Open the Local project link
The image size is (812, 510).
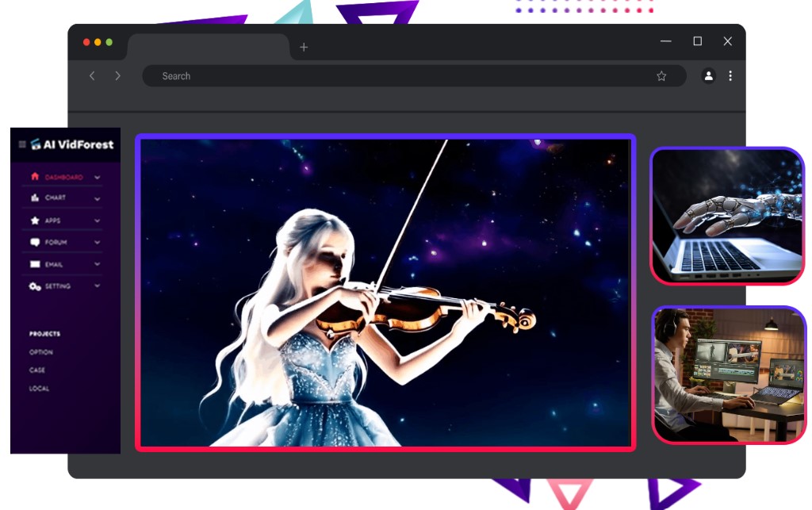[x=40, y=389]
